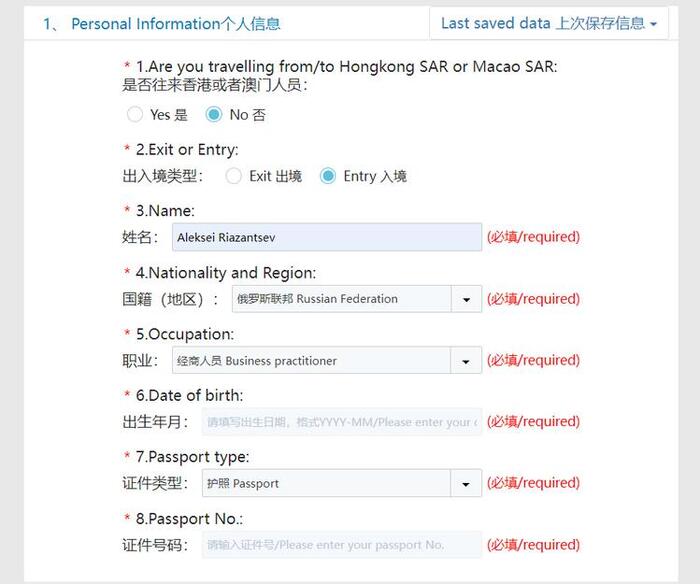
Task: Choose the "Exit 出境" radio button
Action: 234,176
